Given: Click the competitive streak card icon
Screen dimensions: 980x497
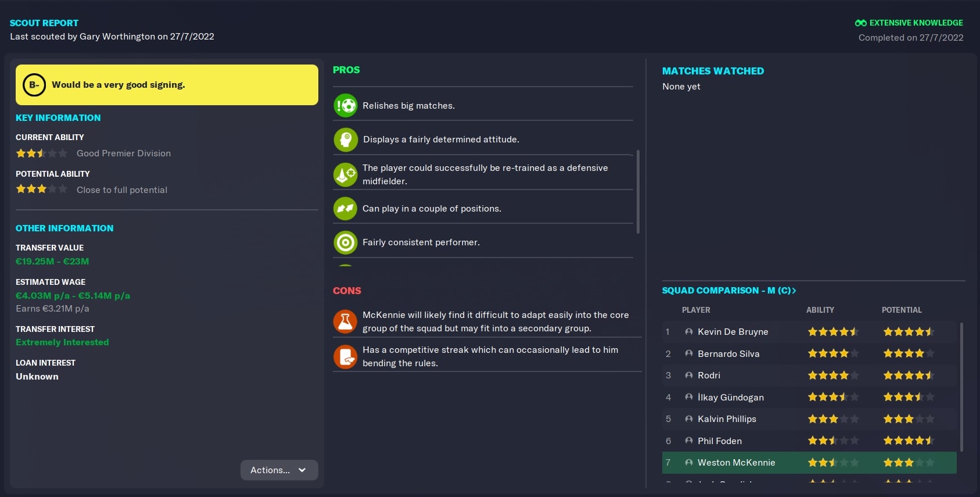Looking at the screenshot, I should pos(345,356).
